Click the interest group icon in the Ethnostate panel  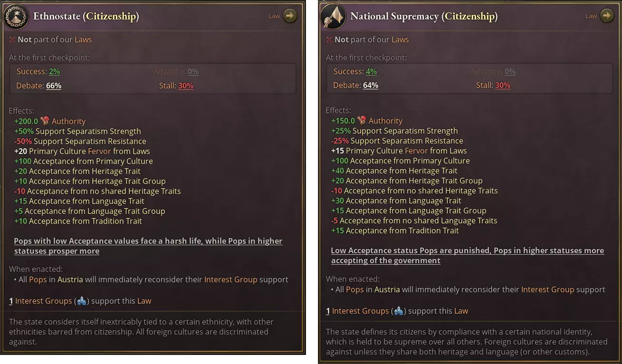pyautogui.click(x=81, y=301)
